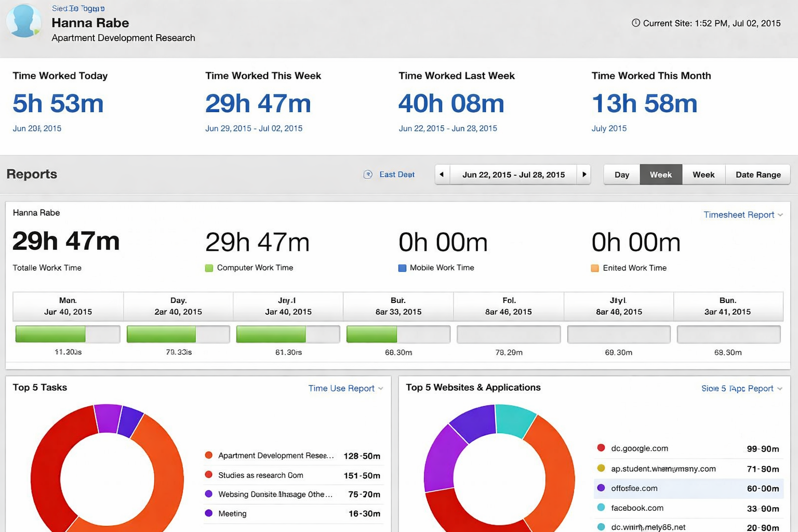
Task: Click the blue Mobile Work Time square
Action: 402,268
